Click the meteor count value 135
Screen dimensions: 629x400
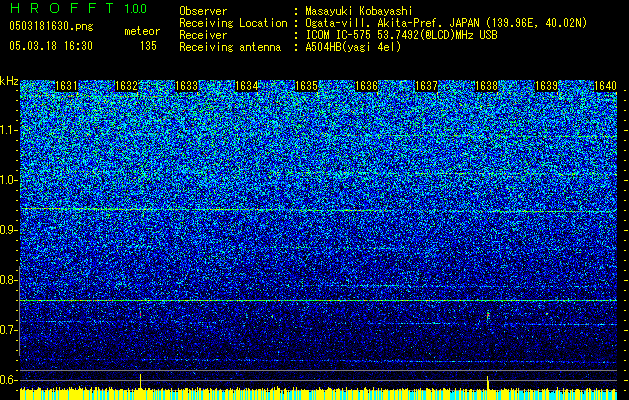click(x=148, y=46)
